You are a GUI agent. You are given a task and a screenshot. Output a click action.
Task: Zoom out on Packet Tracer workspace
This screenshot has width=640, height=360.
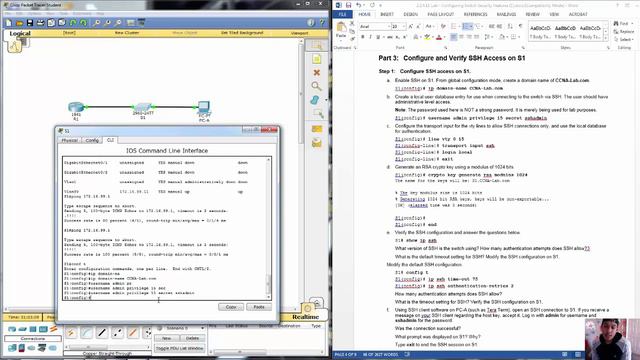pos(118,23)
